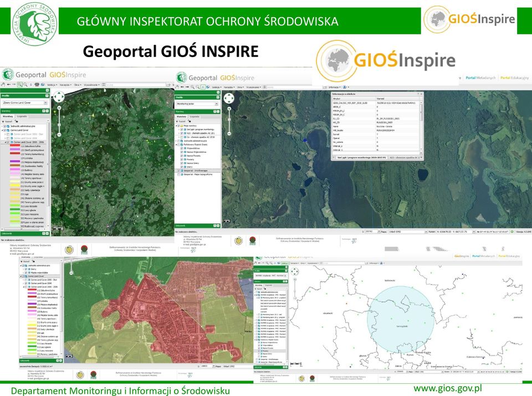Enable Geoportal - Mapa topograficzna in Monitoring jezior window
This screenshot has height=396, width=532.
[x=179, y=174]
